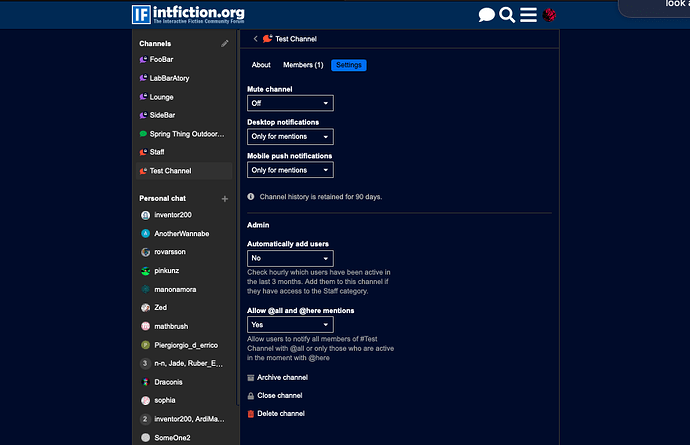Open the Lounge channel
The image size is (690, 445).
click(x=184, y=97)
